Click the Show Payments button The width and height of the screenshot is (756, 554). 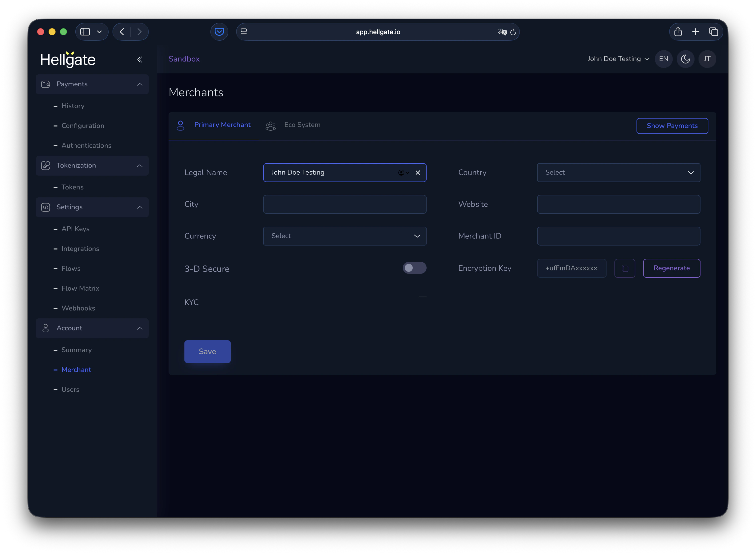672,126
